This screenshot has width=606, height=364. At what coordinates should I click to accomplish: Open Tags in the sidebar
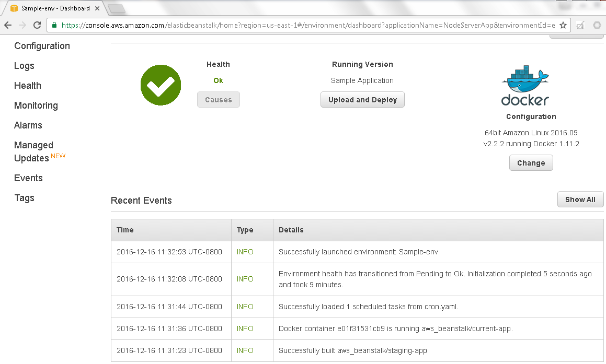coord(25,198)
